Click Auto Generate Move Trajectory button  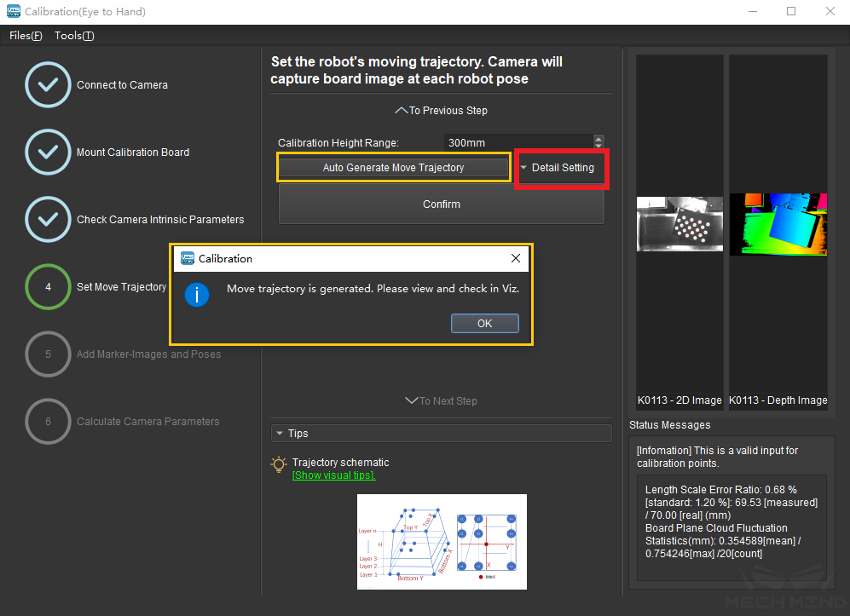[394, 167]
